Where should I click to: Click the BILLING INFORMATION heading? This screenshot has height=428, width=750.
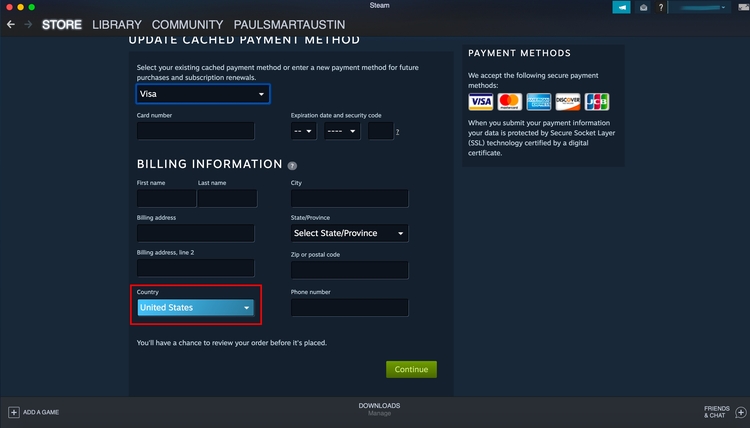click(210, 164)
